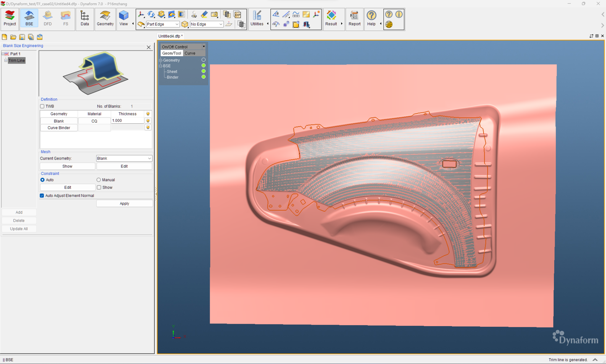The image size is (606, 364).
Task: Click the camera snapshot icon
Action: [215, 14]
